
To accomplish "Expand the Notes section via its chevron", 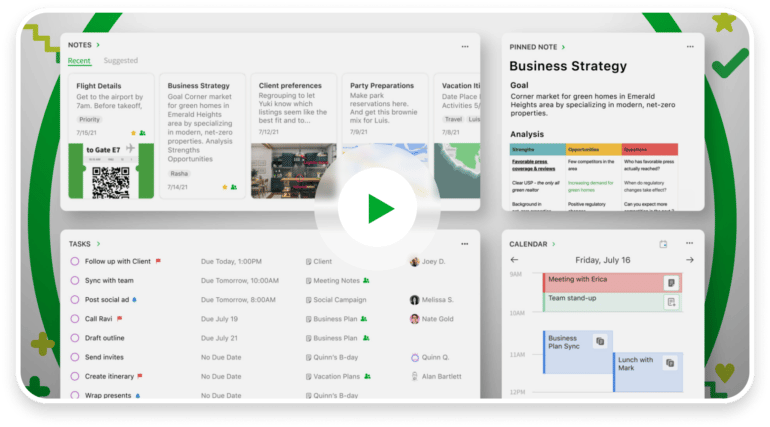I will [98, 46].
